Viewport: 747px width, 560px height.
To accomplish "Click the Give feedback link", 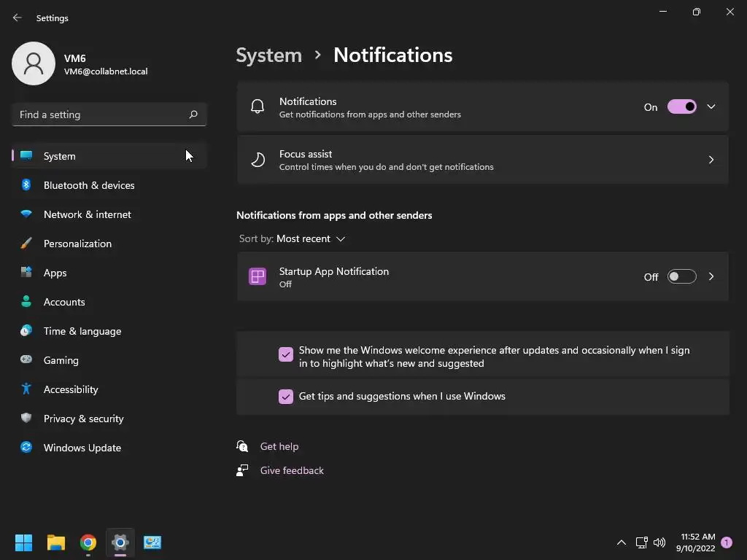I will (x=292, y=470).
